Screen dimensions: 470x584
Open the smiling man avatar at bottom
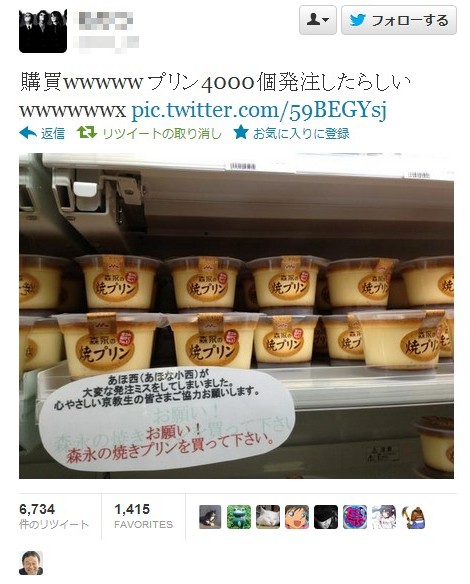(31, 563)
